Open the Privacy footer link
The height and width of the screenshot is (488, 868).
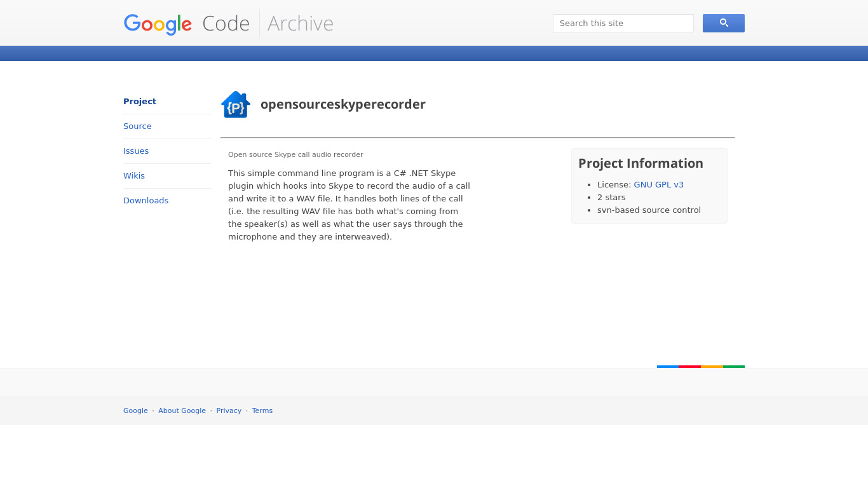(x=229, y=411)
